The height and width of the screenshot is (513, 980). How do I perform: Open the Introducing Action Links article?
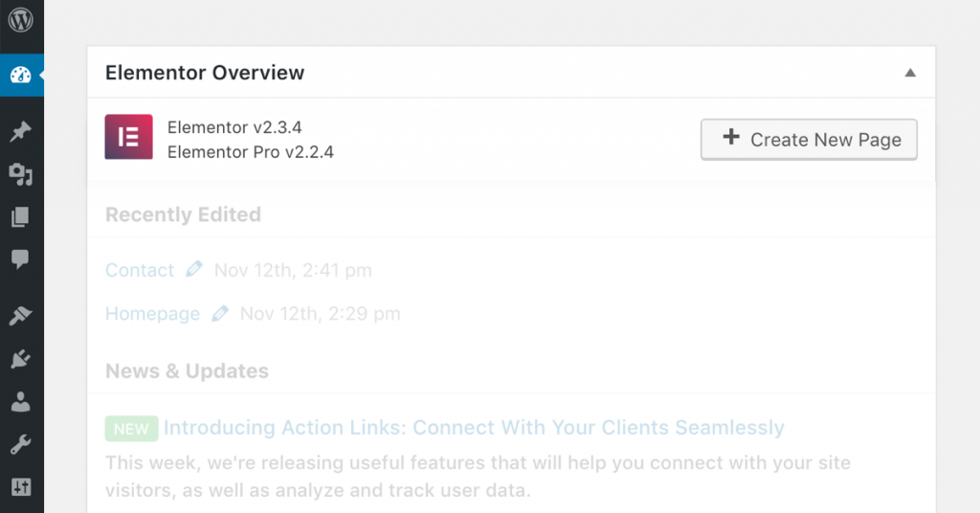pos(474,428)
